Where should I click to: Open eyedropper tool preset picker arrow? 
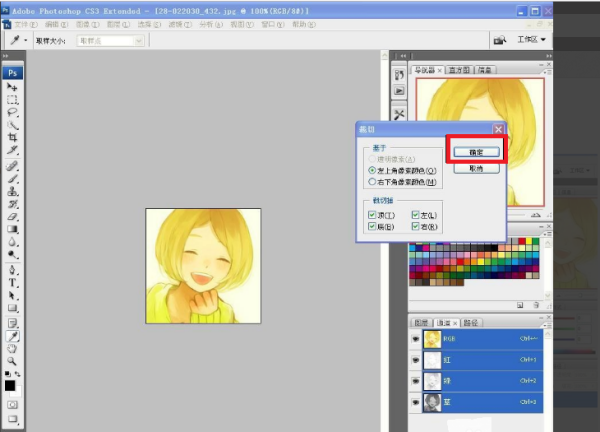point(26,40)
